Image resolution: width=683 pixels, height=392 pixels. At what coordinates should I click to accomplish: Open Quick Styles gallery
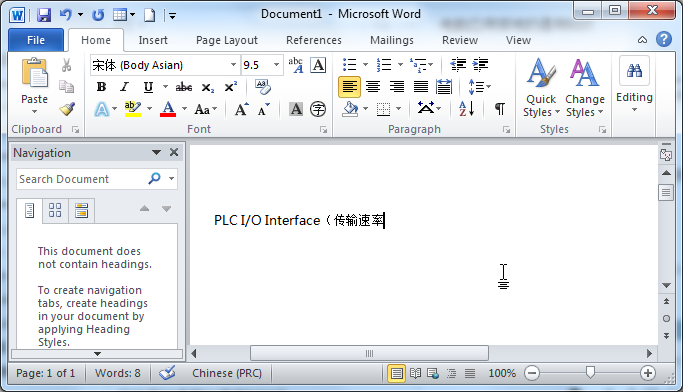[541, 87]
